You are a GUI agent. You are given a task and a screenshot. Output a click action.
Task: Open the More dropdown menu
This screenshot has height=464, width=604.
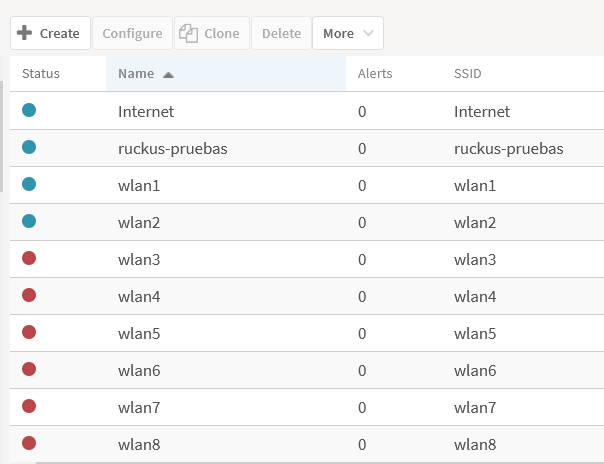347,33
